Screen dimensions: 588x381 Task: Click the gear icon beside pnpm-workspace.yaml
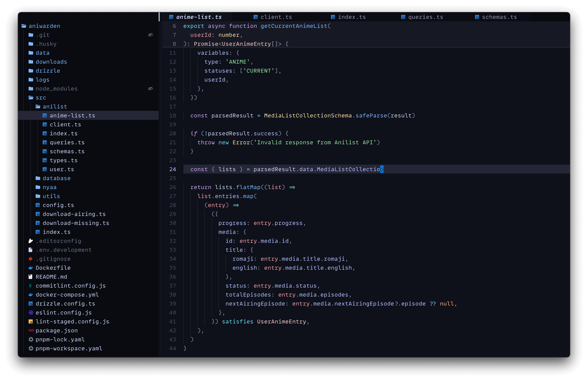(31, 348)
